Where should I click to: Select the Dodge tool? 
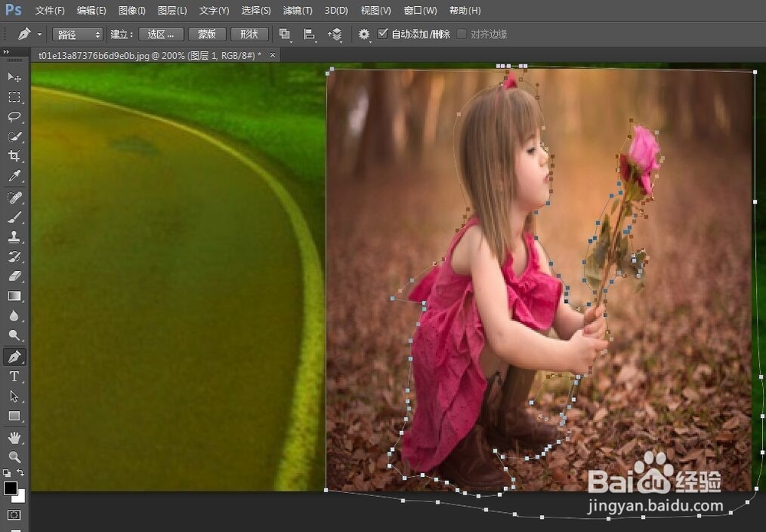click(14, 335)
